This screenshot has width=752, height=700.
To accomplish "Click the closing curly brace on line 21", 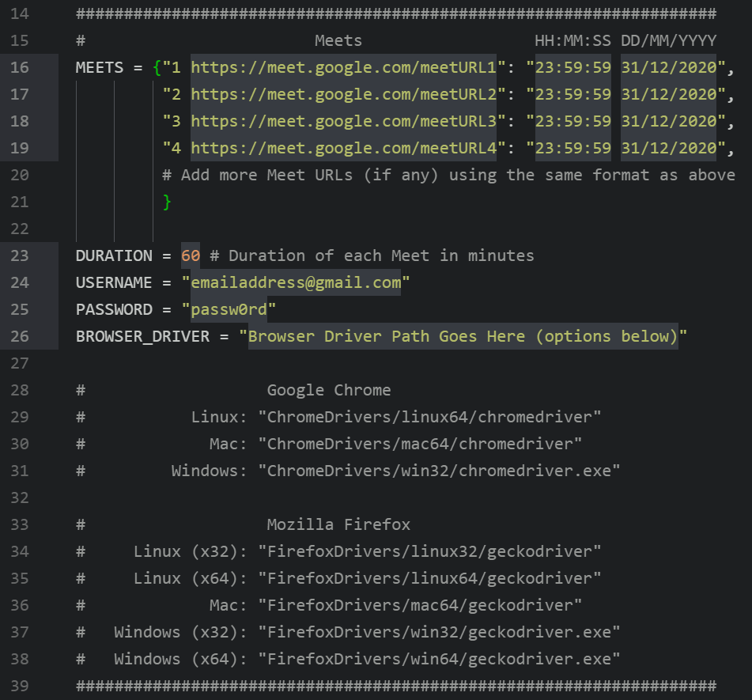I will 167,202.
